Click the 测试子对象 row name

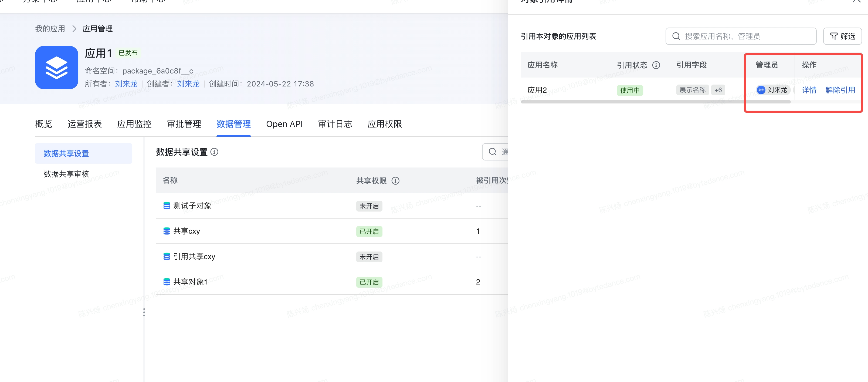point(192,206)
